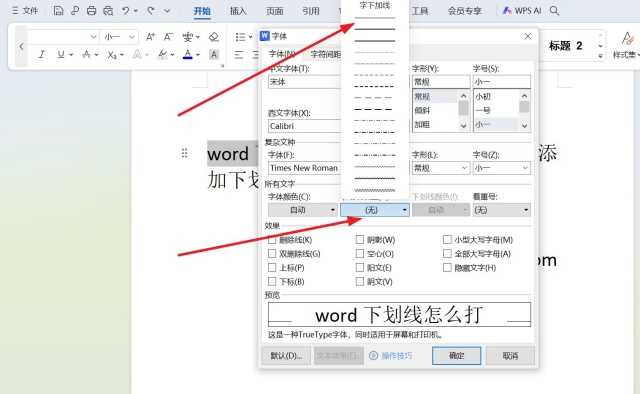This screenshot has width=640, height=394.
Task: Click the 确定 button
Action: tap(456, 356)
